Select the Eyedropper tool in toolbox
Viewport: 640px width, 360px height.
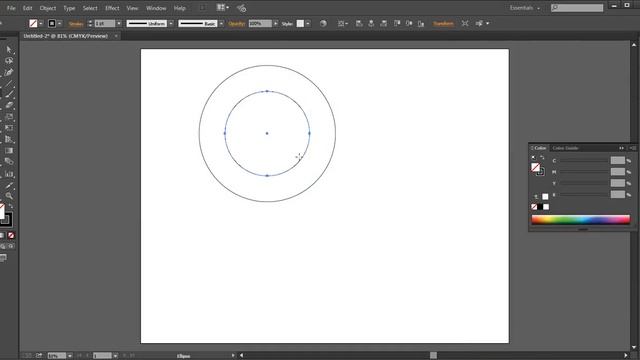click(9, 185)
